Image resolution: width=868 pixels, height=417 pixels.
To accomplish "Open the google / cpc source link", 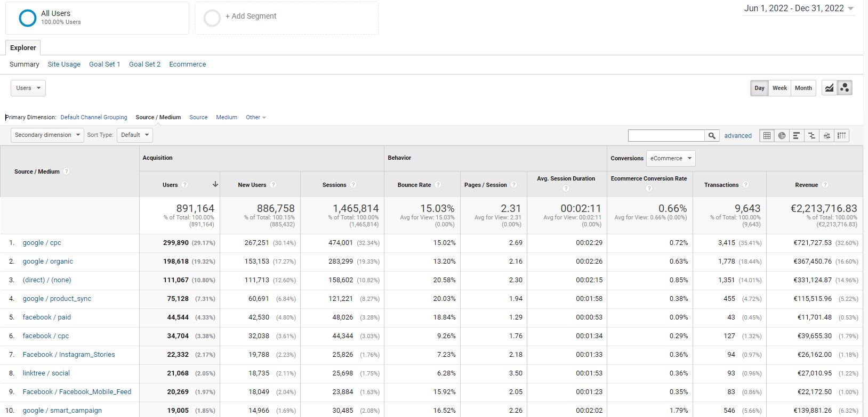I will pos(42,242).
